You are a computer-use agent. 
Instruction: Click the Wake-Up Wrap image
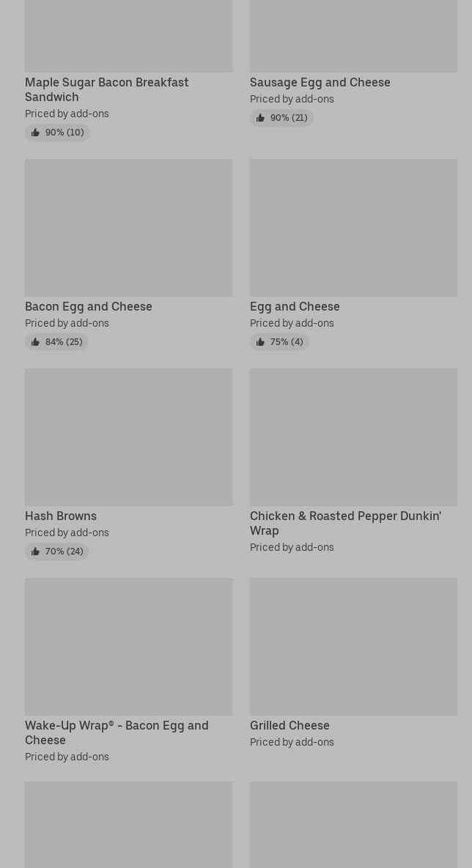[128, 647]
